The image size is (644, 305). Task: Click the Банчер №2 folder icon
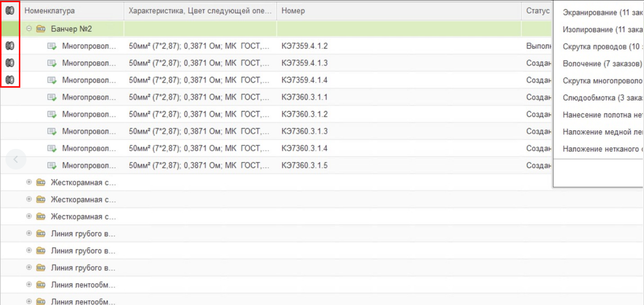41,29
